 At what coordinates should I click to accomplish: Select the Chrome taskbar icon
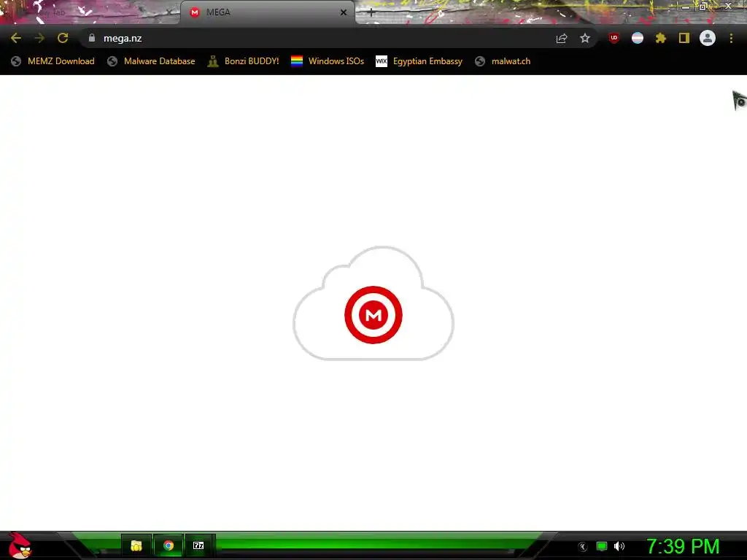point(169,545)
